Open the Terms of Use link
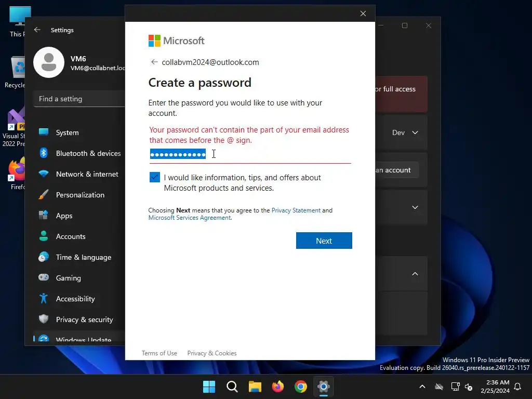 point(159,353)
